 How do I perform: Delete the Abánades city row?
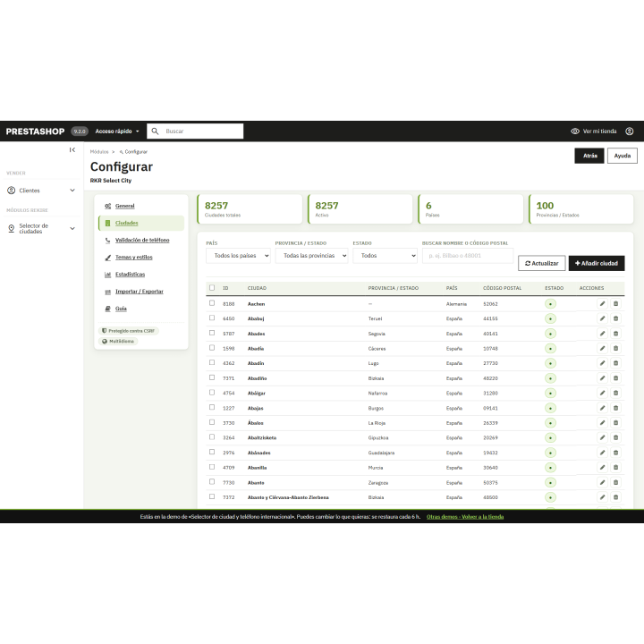click(615, 453)
